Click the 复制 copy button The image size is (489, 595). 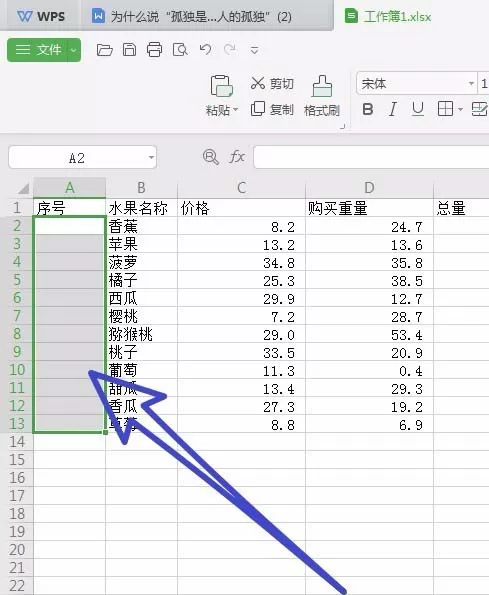tap(272, 110)
